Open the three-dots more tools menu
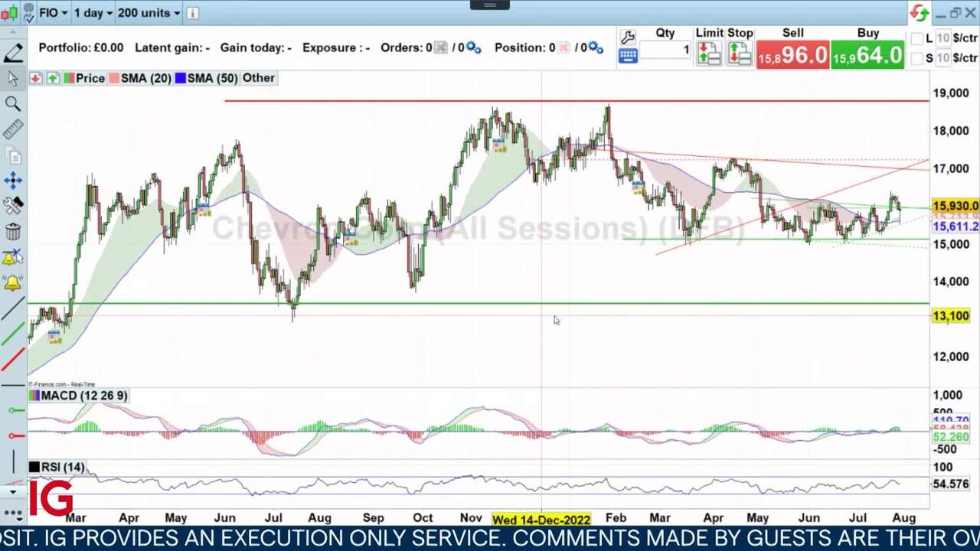The width and height of the screenshot is (980, 551). [13, 512]
